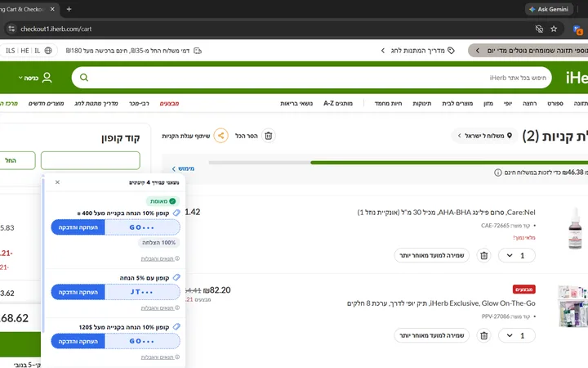Click the share cart orange icon
588x368 pixels.
[220, 136]
